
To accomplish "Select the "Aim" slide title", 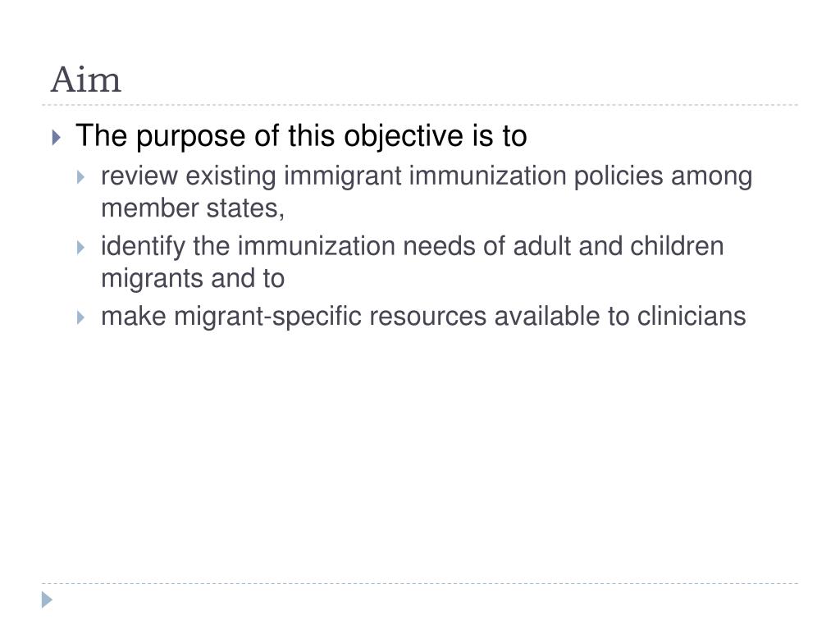I will click(x=85, y=80).
